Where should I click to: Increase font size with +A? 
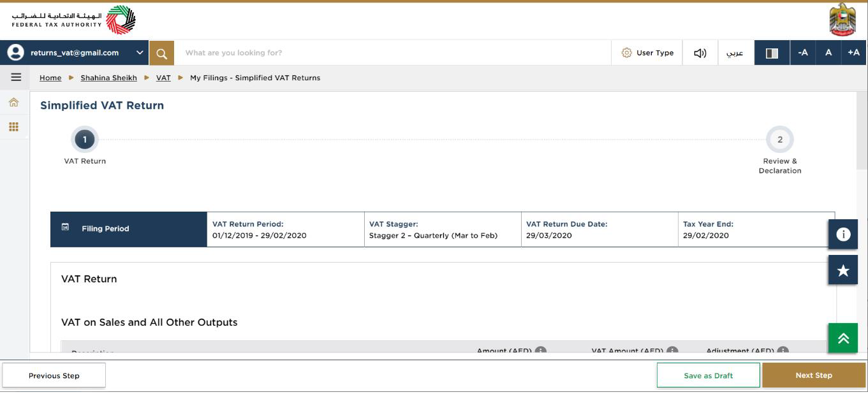click(854, 53)
